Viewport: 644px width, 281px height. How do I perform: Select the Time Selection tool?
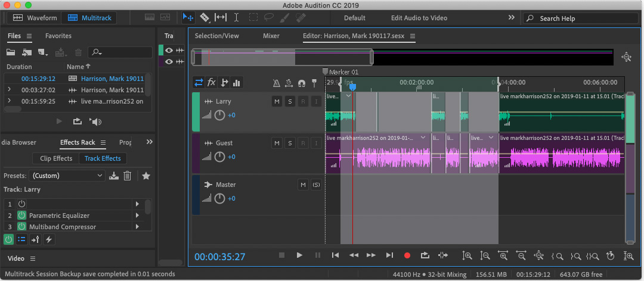pos(236,18)
